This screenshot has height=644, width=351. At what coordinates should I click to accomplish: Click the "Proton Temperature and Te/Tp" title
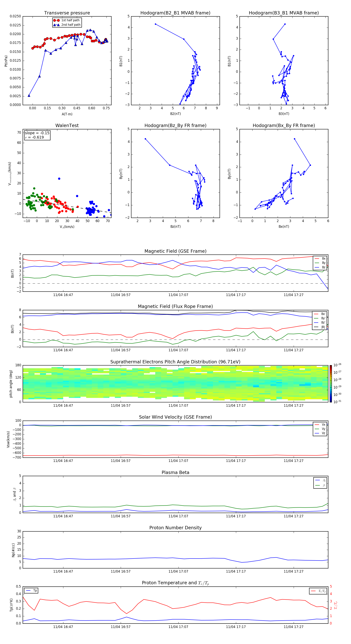point(175,583)
